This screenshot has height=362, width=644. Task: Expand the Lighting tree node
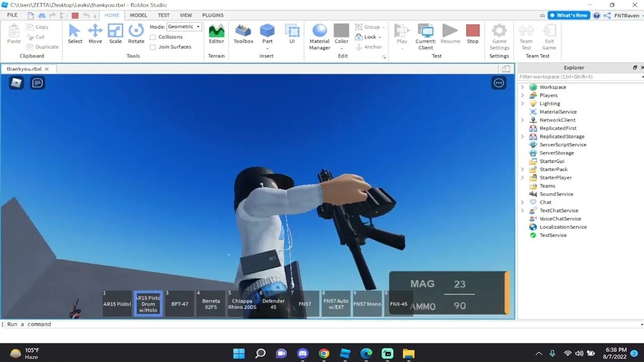pyautogui.click(x=522, y=104)
